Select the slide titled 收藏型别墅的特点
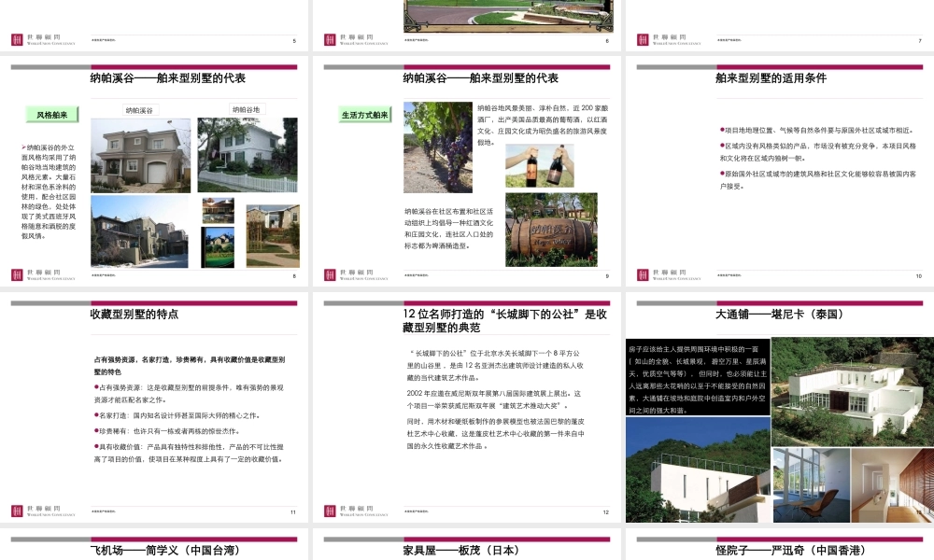The height and width of the screenshot is (560, 934). coord(154,407)
